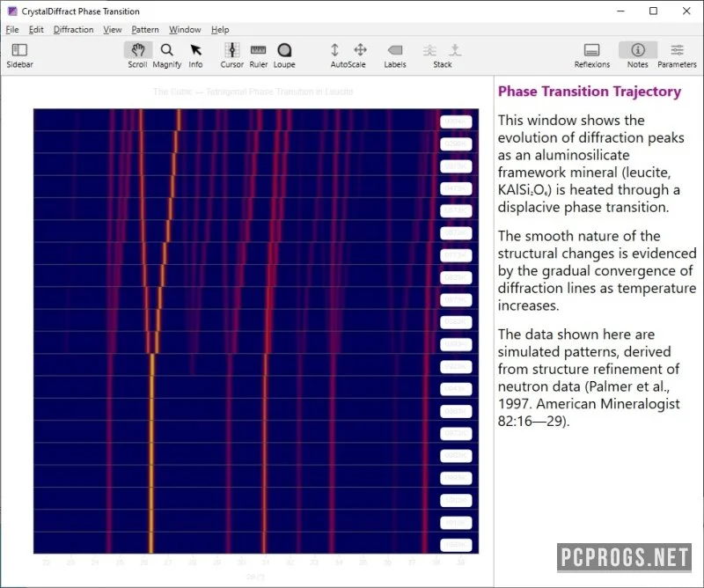Open the Window menu

coord(185,30)
